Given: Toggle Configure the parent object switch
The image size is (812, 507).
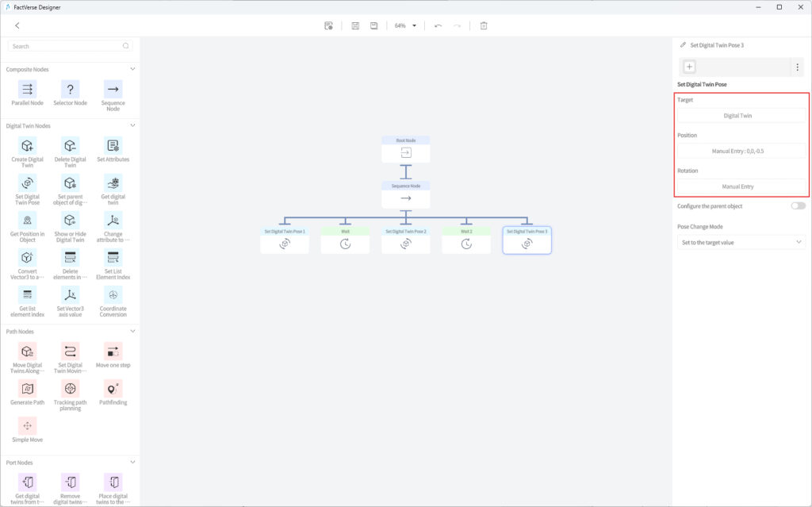Looking at the screenshot, I should [798, 205].
